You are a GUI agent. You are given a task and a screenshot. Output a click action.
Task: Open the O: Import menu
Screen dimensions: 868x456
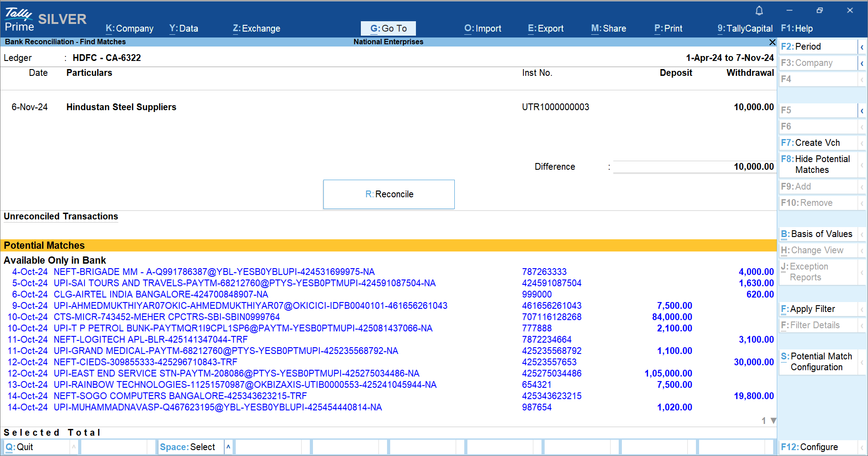(483, 28)
